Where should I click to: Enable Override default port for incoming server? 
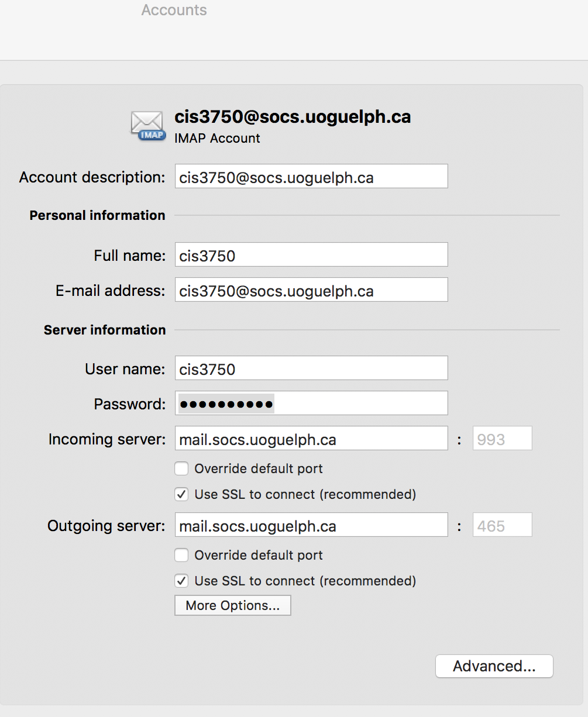click(x=181, y=468)
